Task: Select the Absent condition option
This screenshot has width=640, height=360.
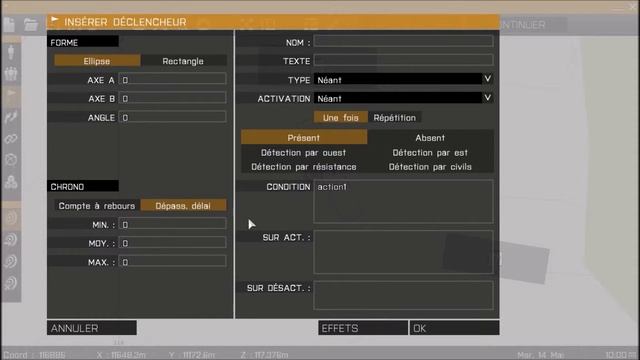Action: 430,138
